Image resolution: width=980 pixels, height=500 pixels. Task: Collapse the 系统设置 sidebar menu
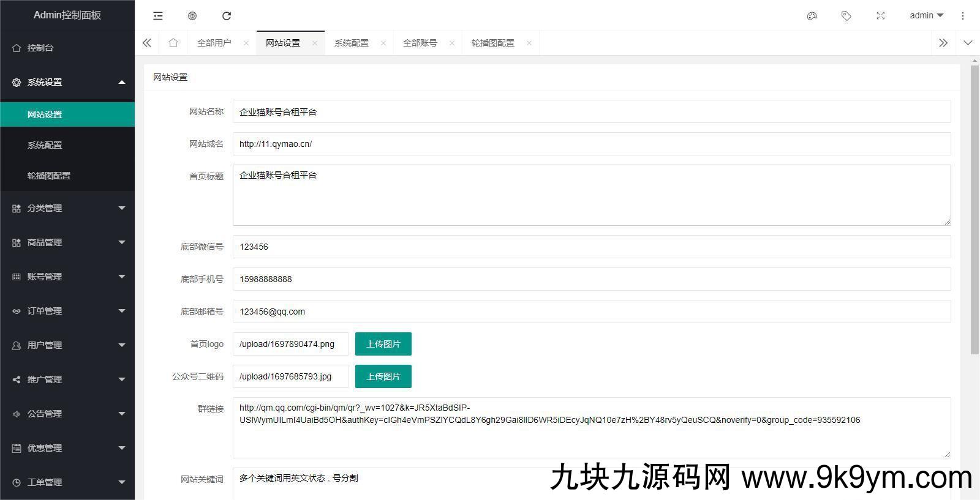(x=67, y=82)
